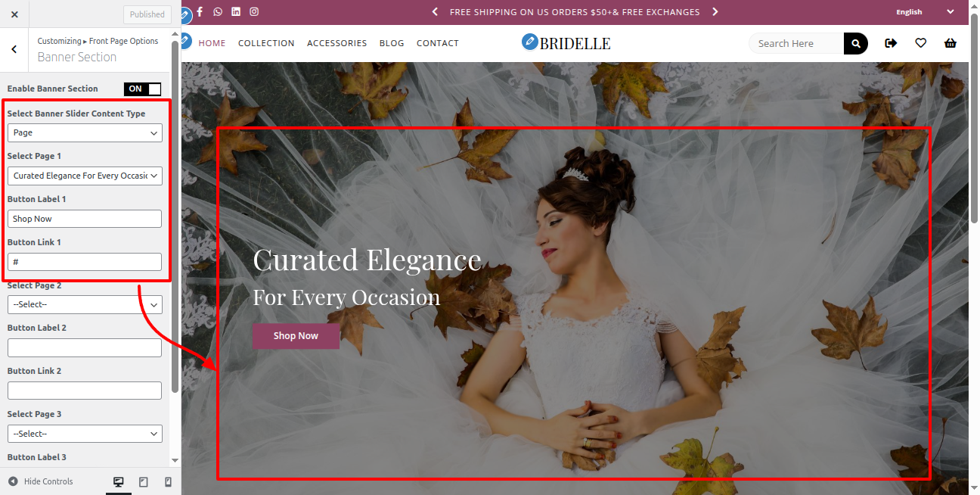Open the COLLECTION menu item
The image size is (980, 495).
pos(266,43)
